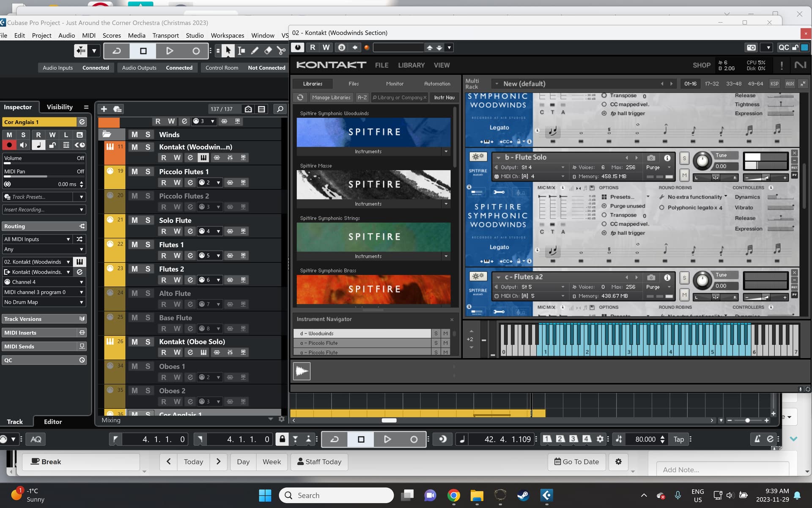Switch to the Monitor tab in Kontakt
This screenshot has height=508, width=812.
pyautogui.click(x=395, y=83)
